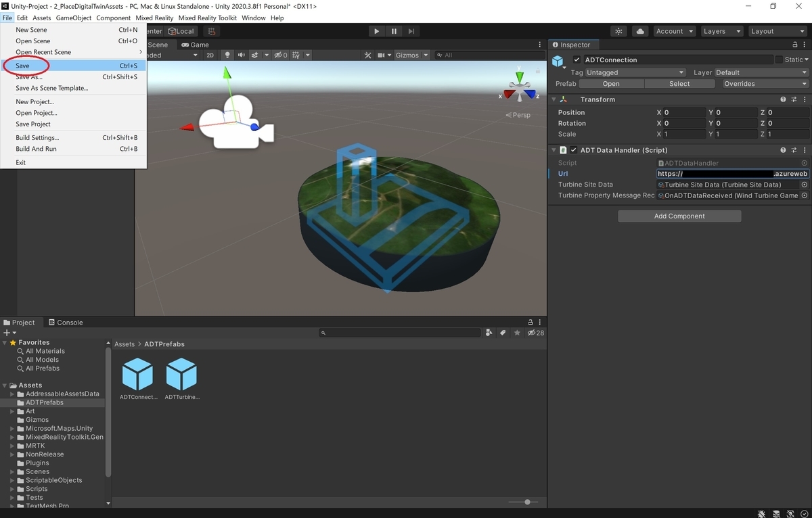Toggle 2D scene view mode
The image size is (812, 518).
click(x=210, y=55)
